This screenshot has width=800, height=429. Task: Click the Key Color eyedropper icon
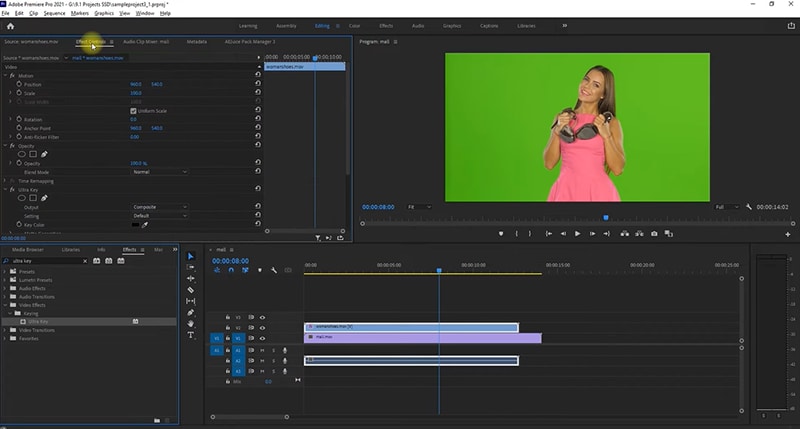144,225
